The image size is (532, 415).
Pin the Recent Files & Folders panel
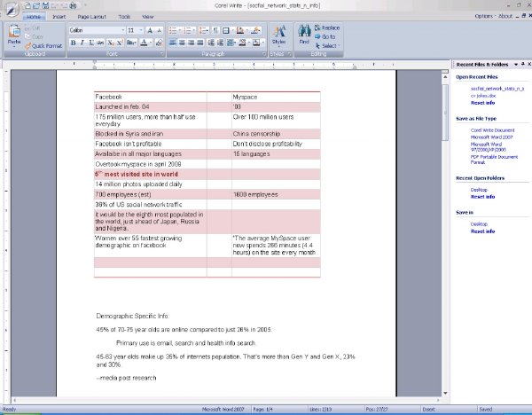tap(523, 64)
